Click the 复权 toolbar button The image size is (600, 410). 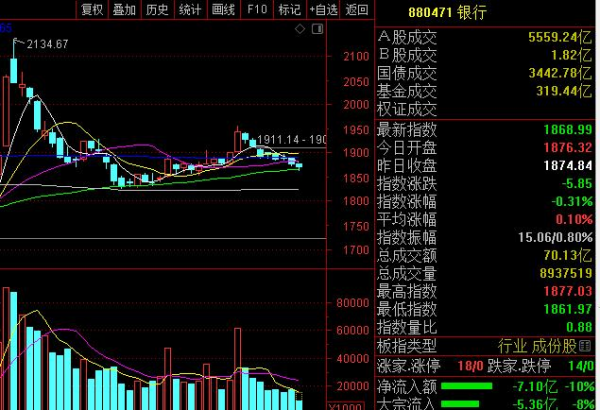click(x=92, y=10)
